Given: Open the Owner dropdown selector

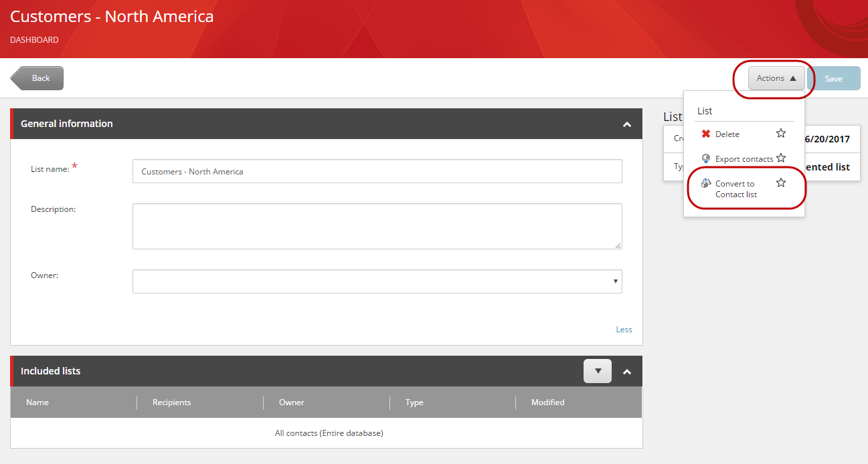Looking at the screenshot, I should pos(615,281).
